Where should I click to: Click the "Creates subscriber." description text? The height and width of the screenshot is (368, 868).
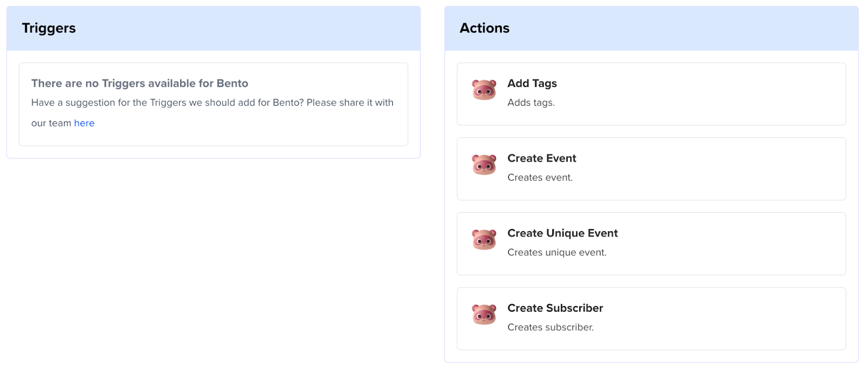(x=550, y=327)
